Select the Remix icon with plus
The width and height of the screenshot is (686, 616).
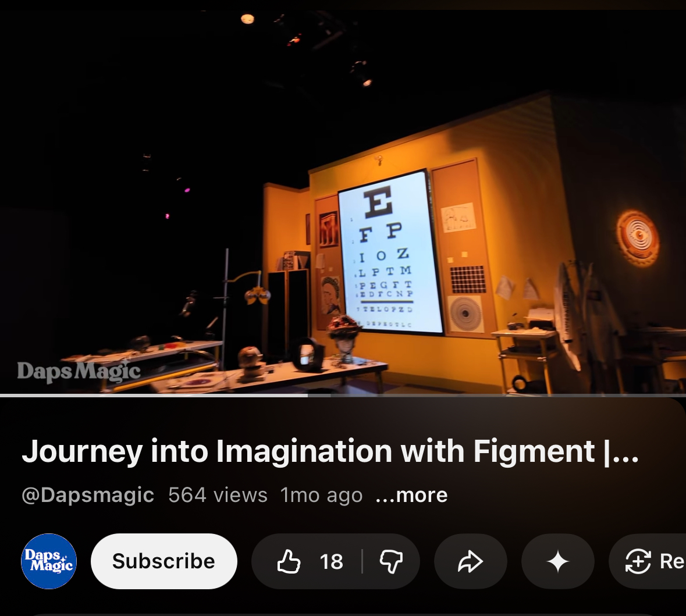[638, 562]
